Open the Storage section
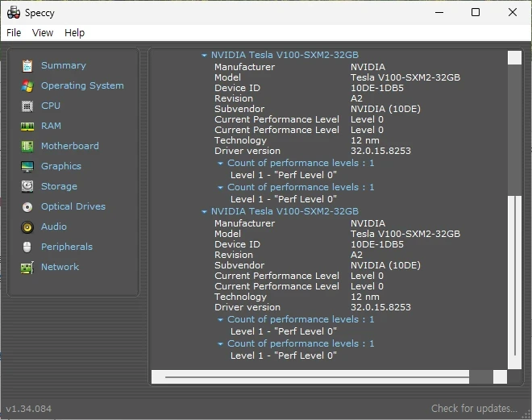532x420 pixels. click(59, 186)
